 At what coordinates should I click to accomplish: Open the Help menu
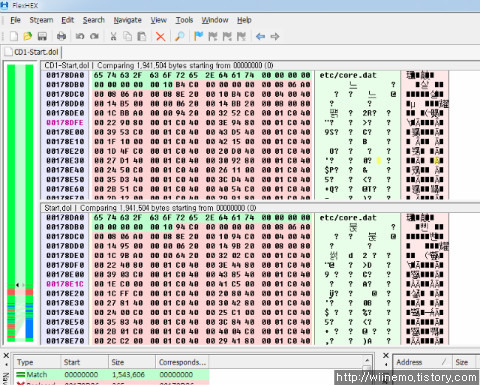(244, 20)
